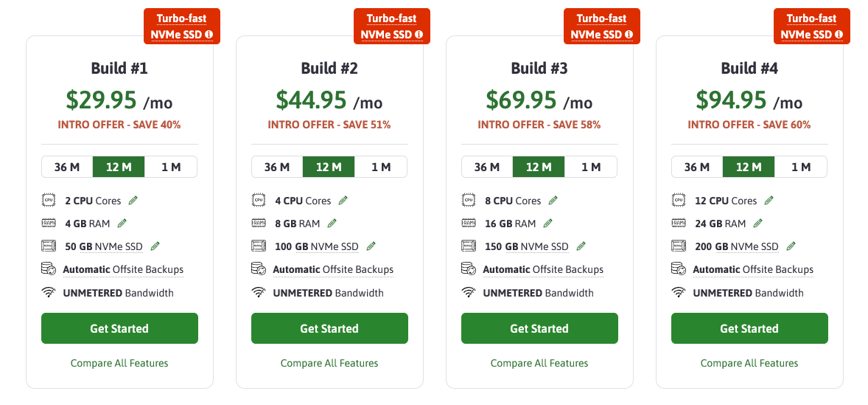This screenshot has height=405, width=868.
Task: Click info icon on Build #1 NVMe SSD badge
Action: [209, 34]
